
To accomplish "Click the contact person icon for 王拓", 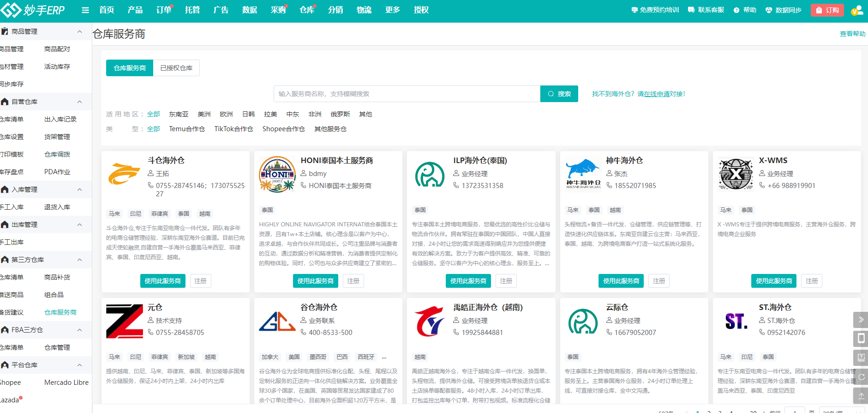I will tap(150, 173).
